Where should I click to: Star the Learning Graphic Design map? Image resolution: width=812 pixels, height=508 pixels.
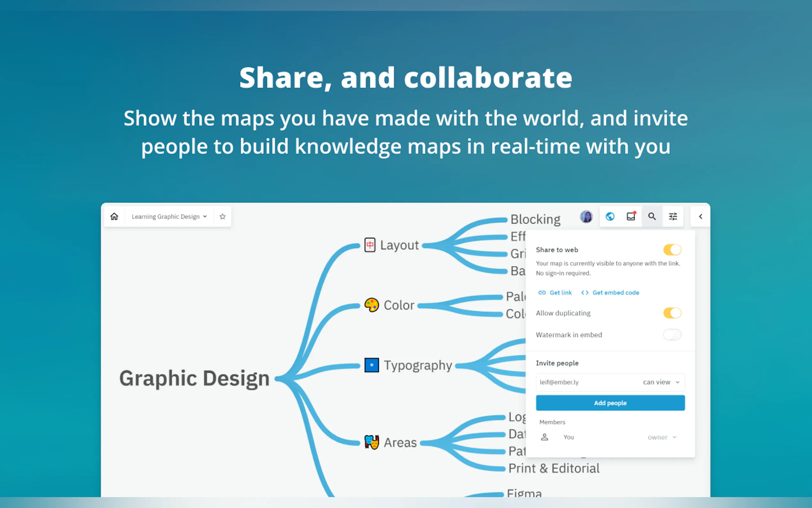pos(222,216)
